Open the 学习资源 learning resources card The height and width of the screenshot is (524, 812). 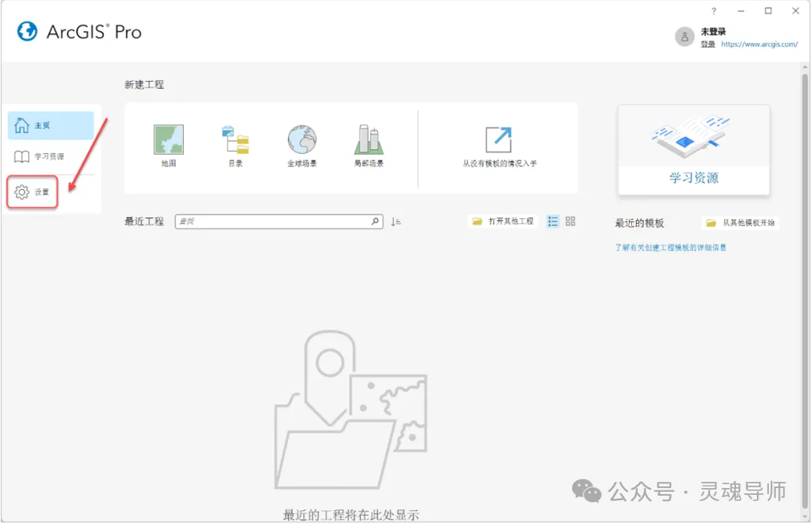coord(693,150)
